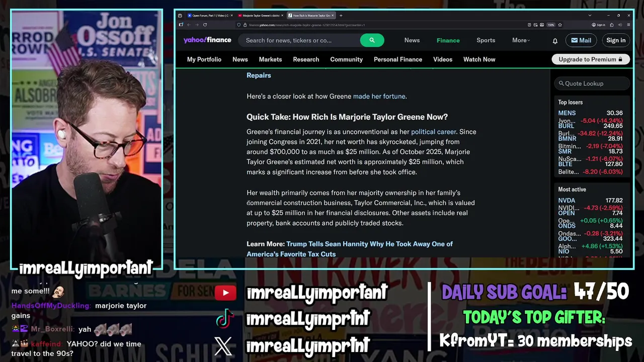Open My Portfolio menu
644x362 pixels.
pyautogui.click(x=204, y=59)
